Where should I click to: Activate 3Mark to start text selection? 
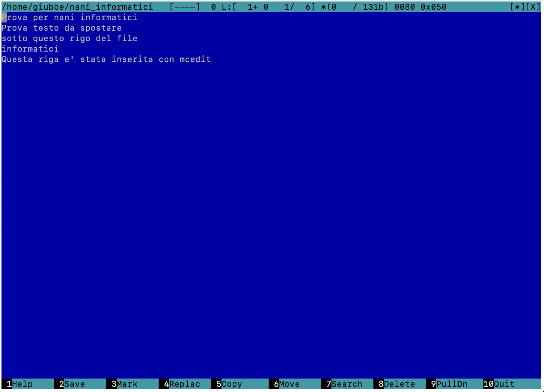pos(124,384)
